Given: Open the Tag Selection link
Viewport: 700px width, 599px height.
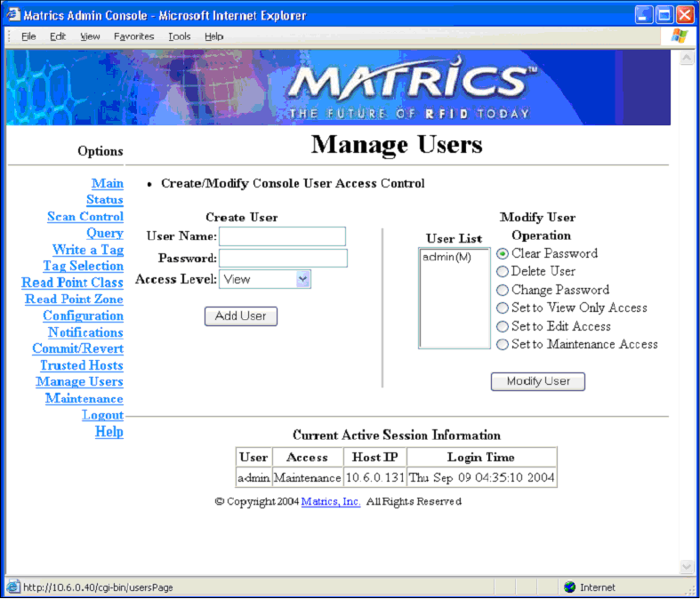Looking at the screenshot, I should pos(83,266).
